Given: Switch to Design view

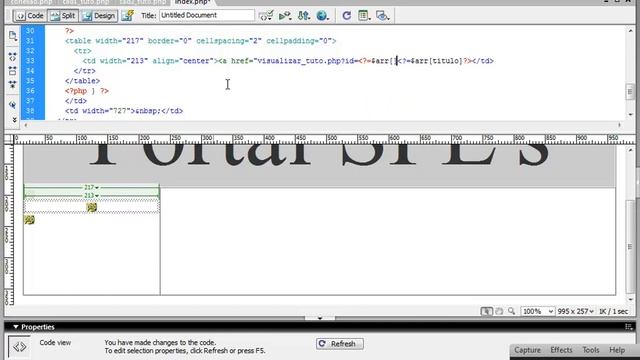Looking at the screenshot, I should click(x=99, y=16).
